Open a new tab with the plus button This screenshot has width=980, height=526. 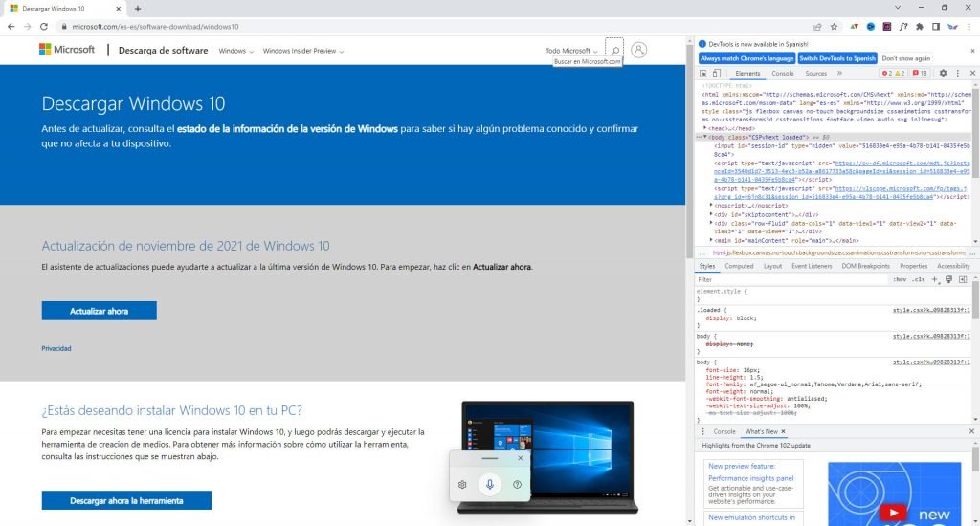tap(138, 9)
